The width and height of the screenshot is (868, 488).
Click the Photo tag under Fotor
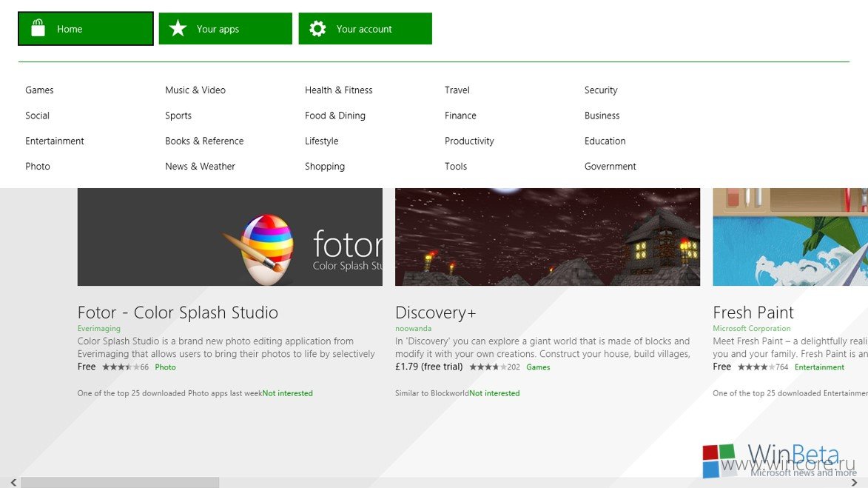[x=165, y=367]
